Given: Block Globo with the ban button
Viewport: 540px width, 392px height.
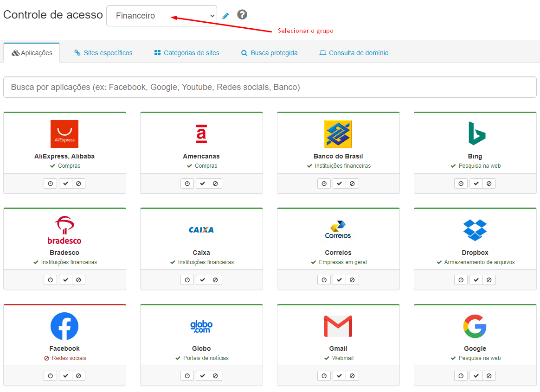Looking at the screenshot, I should point(215,376).
